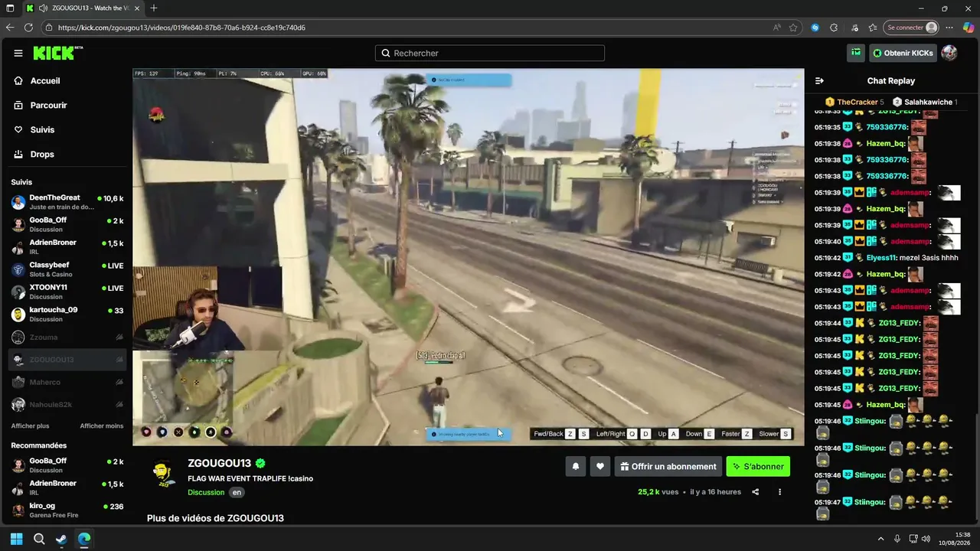Image resolution: width=980 pixels, height=551 pixels.
Task: Click Afficher plus under followed channels
Action: click(x=30, y=425)
